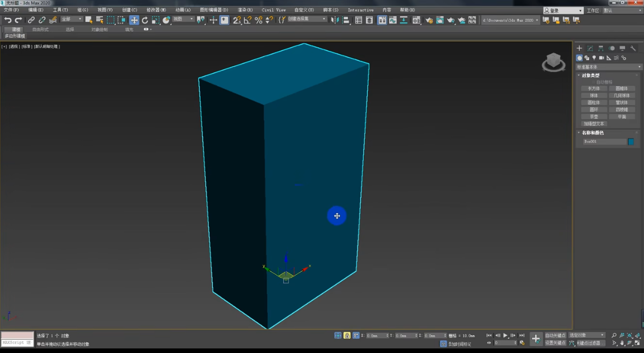The image size is (644, 353).
Task: Open the Material Editor icon
Action: coord(416,19)
